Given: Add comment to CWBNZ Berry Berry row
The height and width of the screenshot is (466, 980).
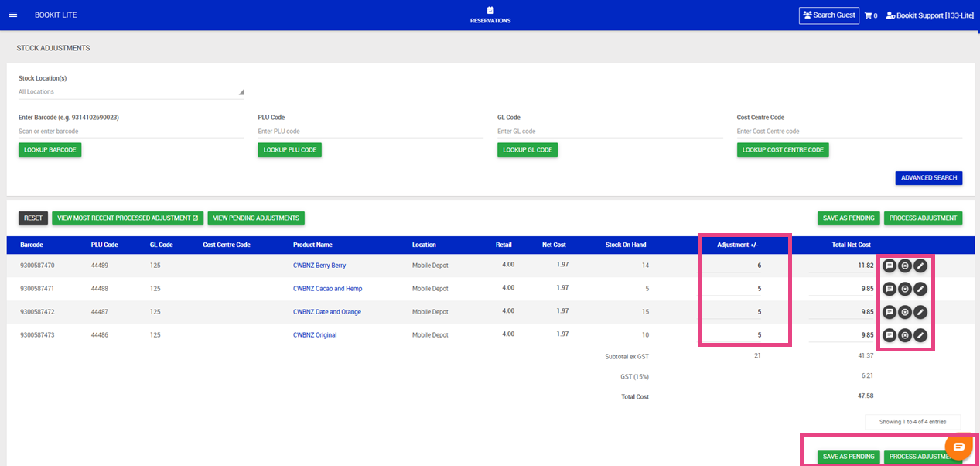Looking at the screenshot, I should pyautogui.click(x=890, y=266).
